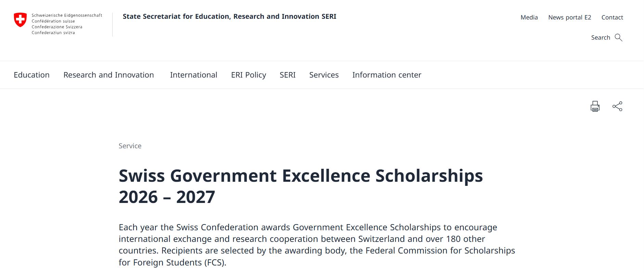Open the Education menu
Image resolution: width=644 pixels, height=274 pixels.
pos(31,75)
